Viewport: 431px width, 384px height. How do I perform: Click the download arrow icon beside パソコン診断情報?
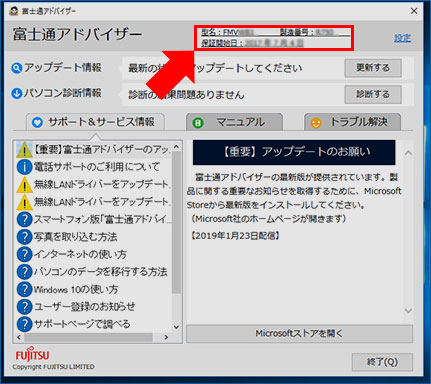(x=16, y=94)
